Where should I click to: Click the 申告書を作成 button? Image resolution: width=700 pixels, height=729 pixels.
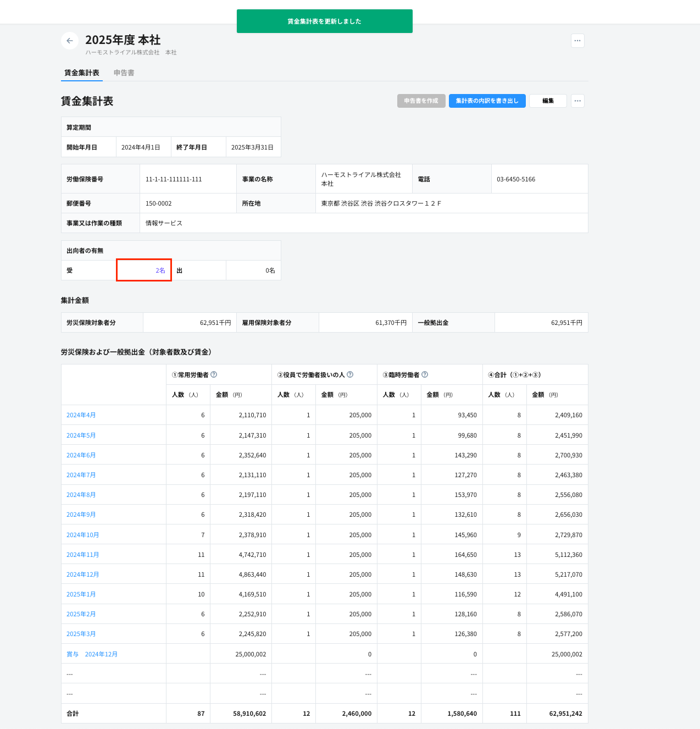tap(421, 101)
